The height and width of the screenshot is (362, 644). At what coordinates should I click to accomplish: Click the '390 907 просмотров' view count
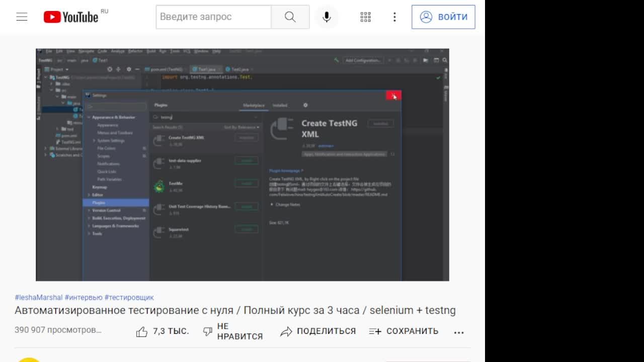click(x=58, y=330)
